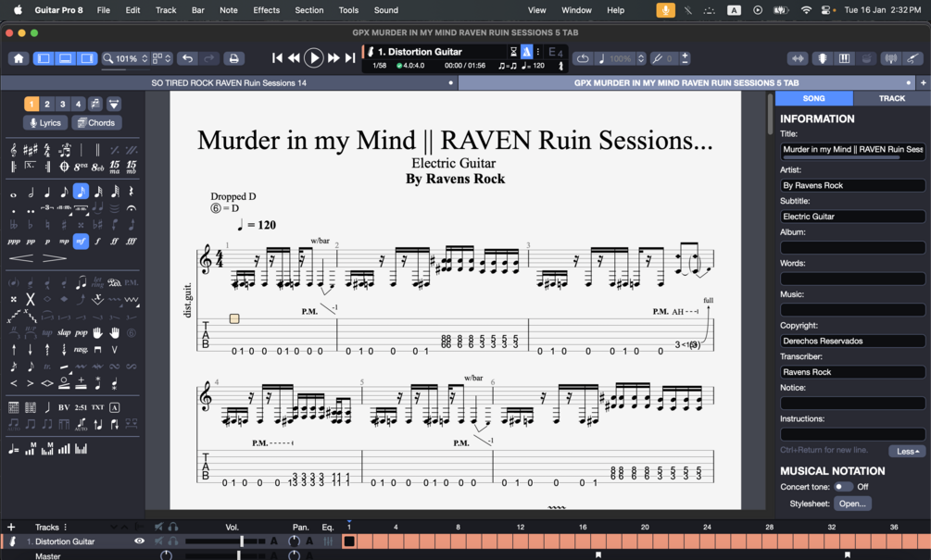Enable loop playback
The image size is (931, 560).
[x=583, y=58]
